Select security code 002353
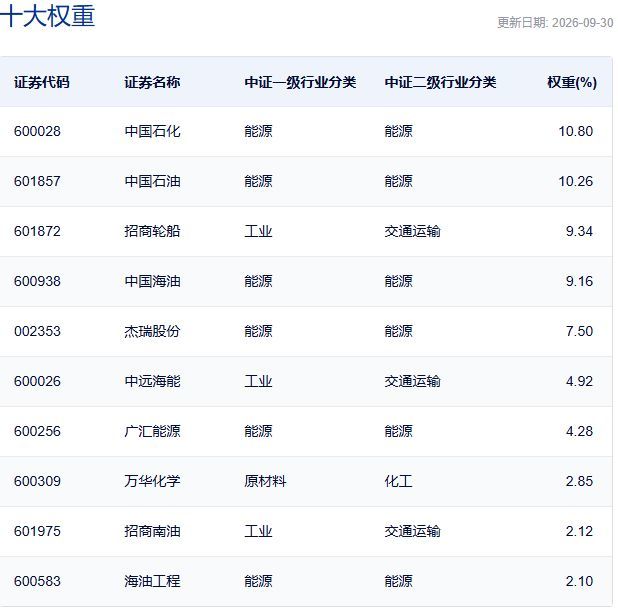This screenshot has height=613, width=618. [37, 331]
